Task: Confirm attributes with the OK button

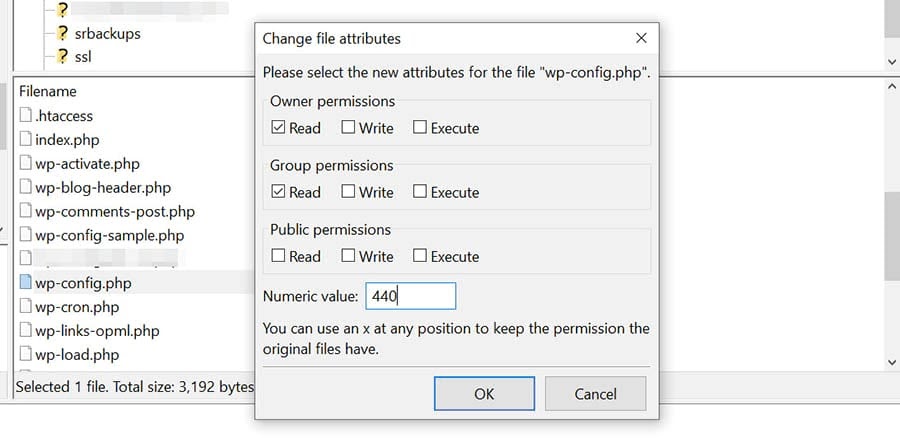Action: click(484, 394)
